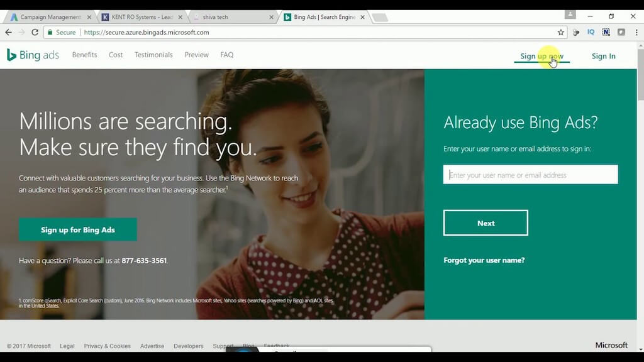Open Forgot your user name link

(484, 260)
